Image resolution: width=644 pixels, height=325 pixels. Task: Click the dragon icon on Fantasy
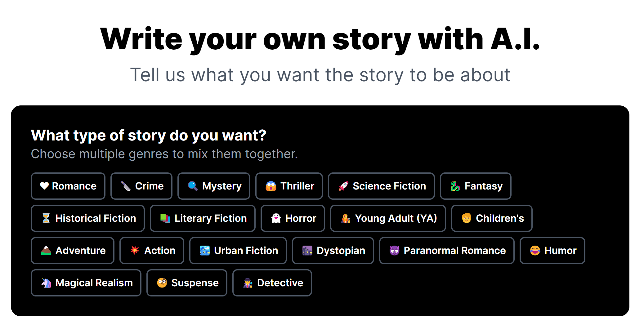tap(455, 186)
